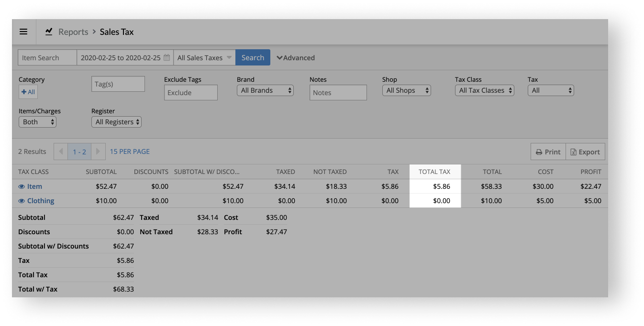Viewport: 644px width, 326px height.
Task: Click the $27.47 Profit summary value
Action: 277,232
